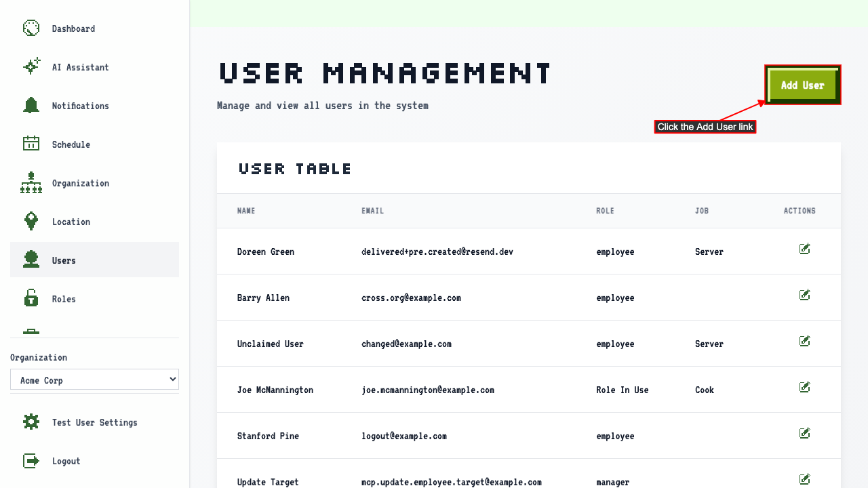Open Test User Settings
The height and width of the screenshot is (488, 868).
[x=94, y=422]
